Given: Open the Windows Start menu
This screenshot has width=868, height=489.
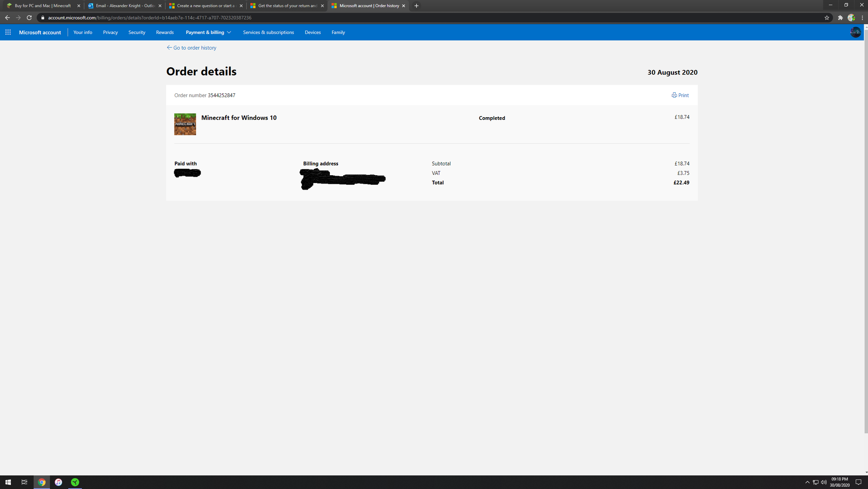Looking at the screenshot, I should [8, 482].
